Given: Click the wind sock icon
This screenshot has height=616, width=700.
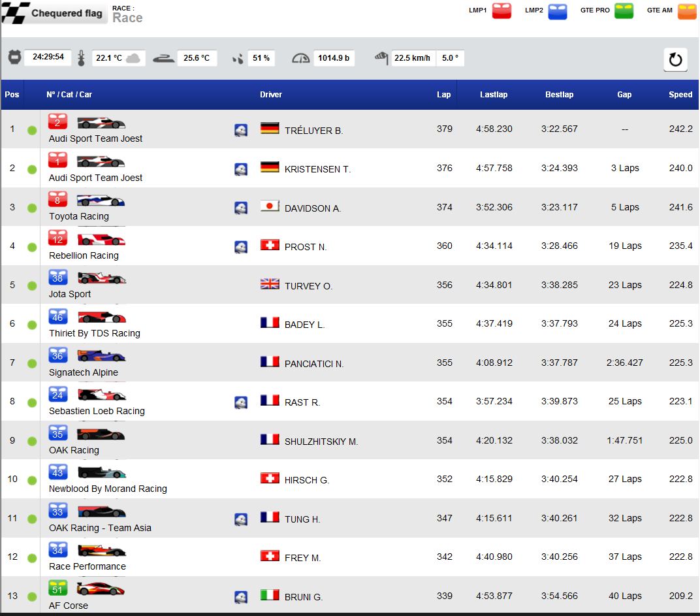Looking at the screenshot, I should tap(382, 58).
